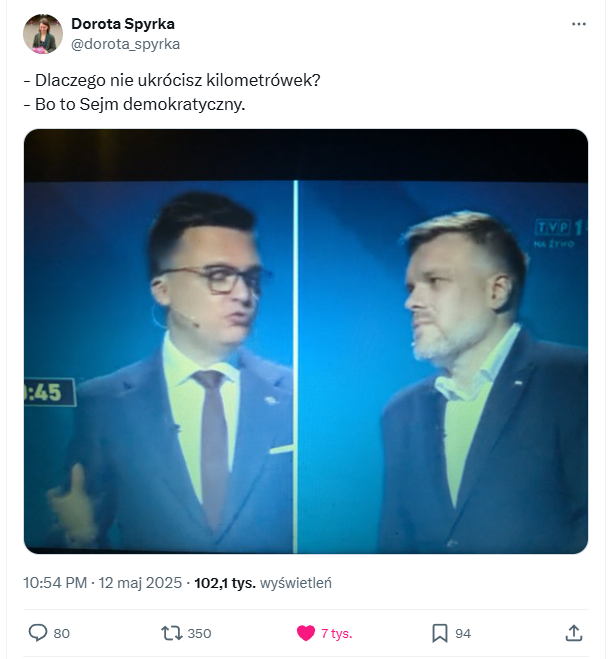Click the 'wyświetleń' views label
612x659 pixels.
(x=296, y=582)
